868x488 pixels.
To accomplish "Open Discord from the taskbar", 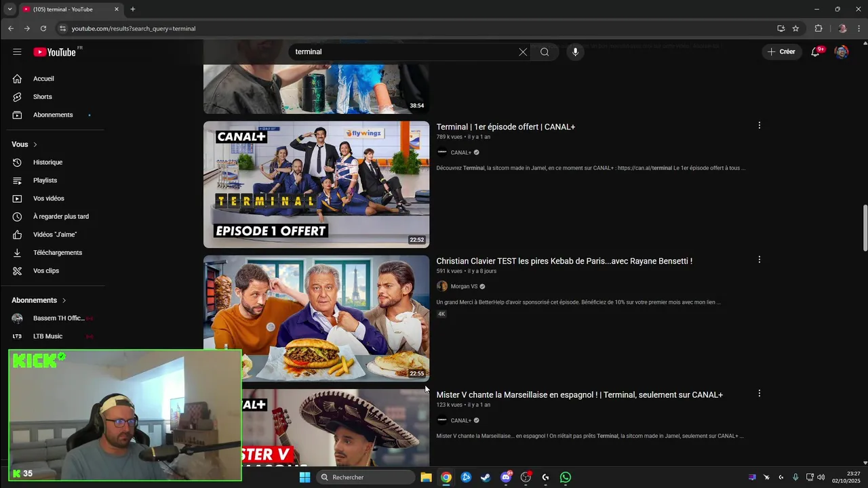I will (x=506, y=477).
